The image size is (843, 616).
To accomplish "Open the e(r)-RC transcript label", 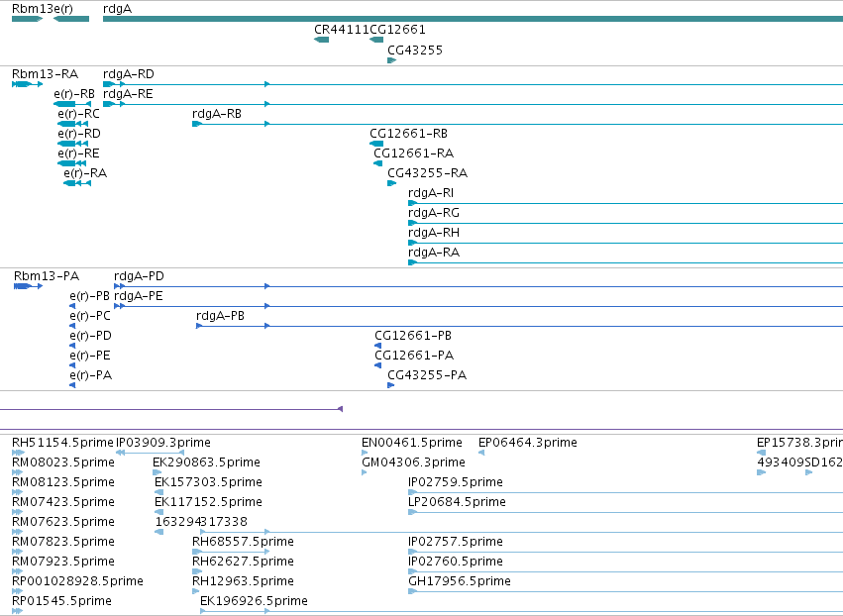I will 78,114.
